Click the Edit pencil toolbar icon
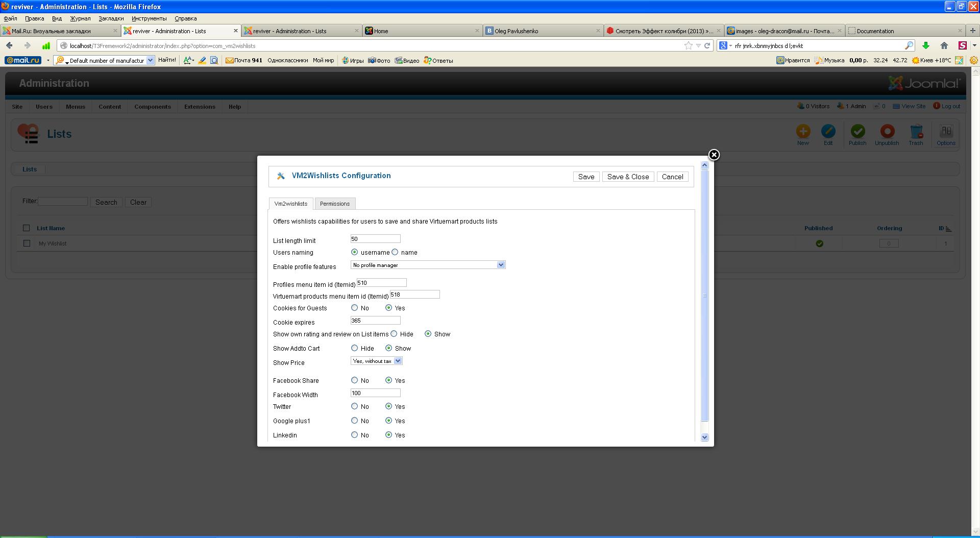The height and width of the screenshot is (538, 980). pos(828,132)
